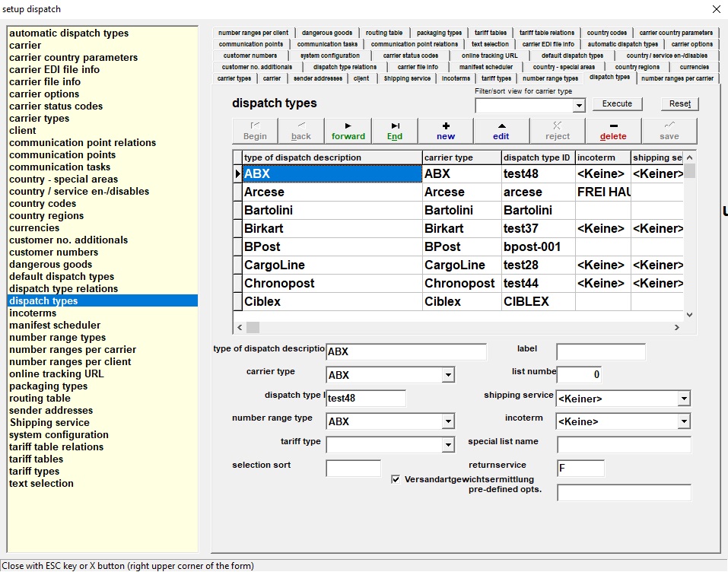Click the reject changes button
728x572 pixels.
[x=557, y=131]
